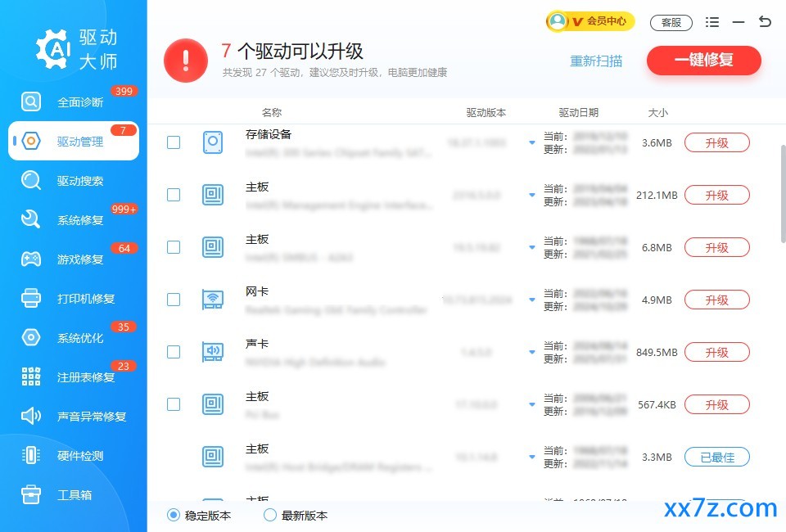Select the 最新版本 radio button
This screenshot has height=532, width=786.
(x=269, y=515)
